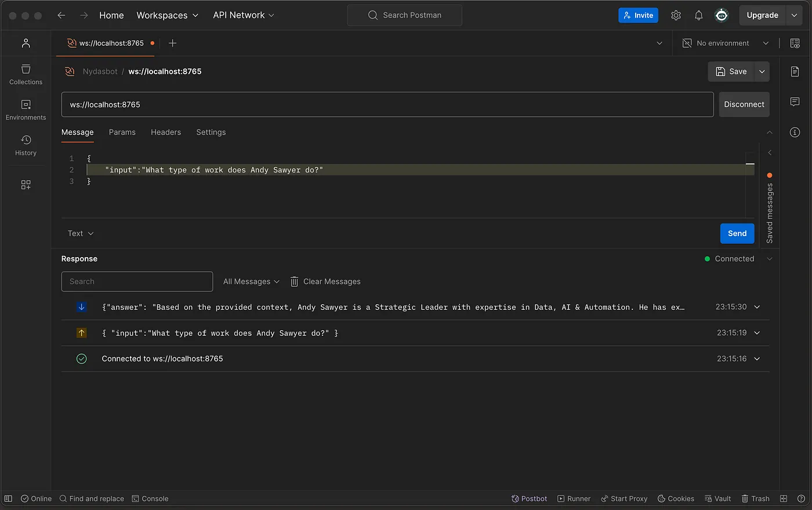
Task: Open the comments icon in right sidebar
Action: (x=795, y=102)
